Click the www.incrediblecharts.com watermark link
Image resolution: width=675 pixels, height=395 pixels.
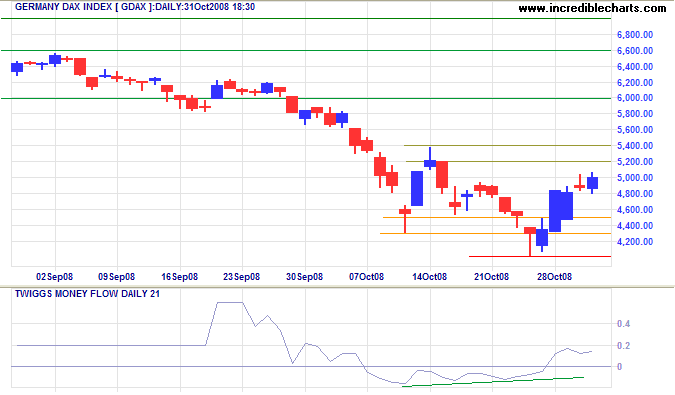click(x=592, y=8)
